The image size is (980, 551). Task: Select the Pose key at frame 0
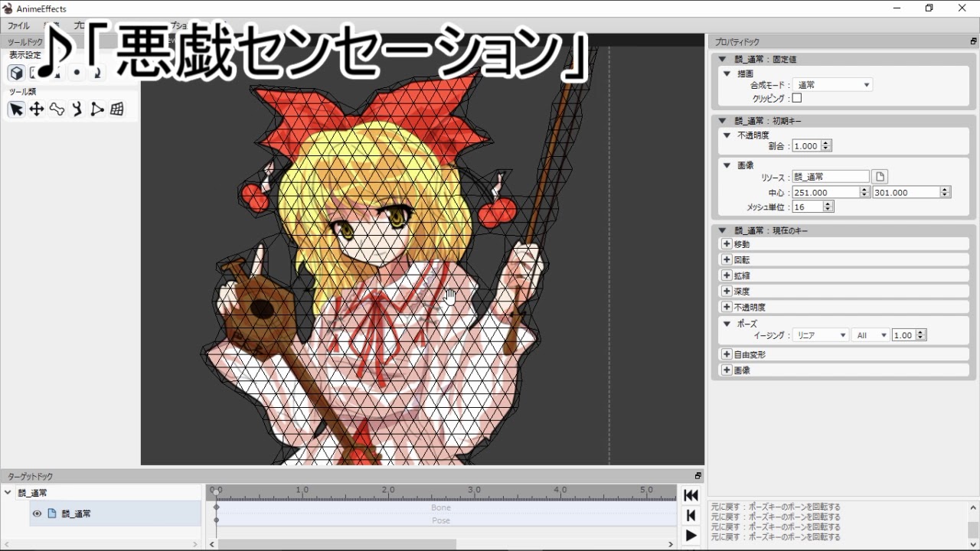pyautogui.click(x=216, y=520)
